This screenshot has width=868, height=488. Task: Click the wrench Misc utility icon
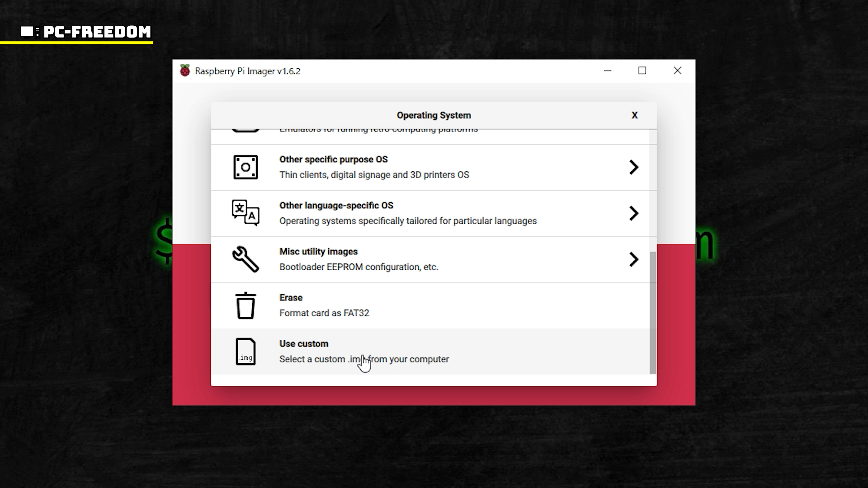pyautogui.click(x=245, y=259)
